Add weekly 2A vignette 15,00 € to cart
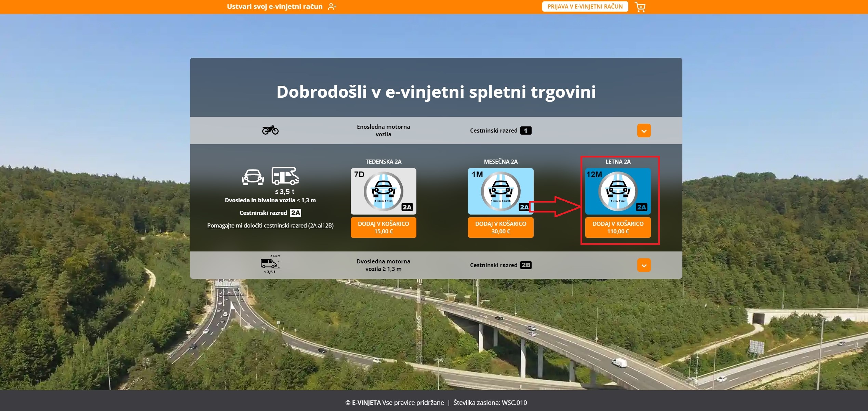This screenshot has width=868, height=411. (x=383, y=228)
